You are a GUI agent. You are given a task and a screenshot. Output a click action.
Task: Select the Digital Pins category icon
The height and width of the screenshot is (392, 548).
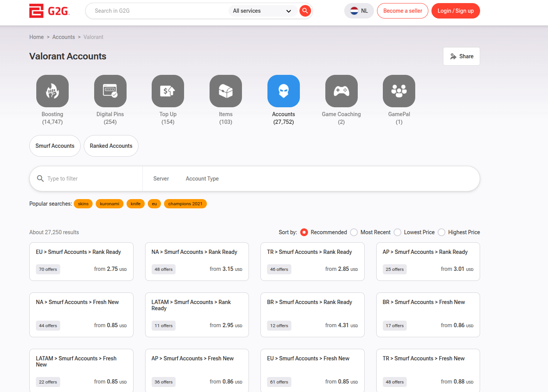(110, 91)
